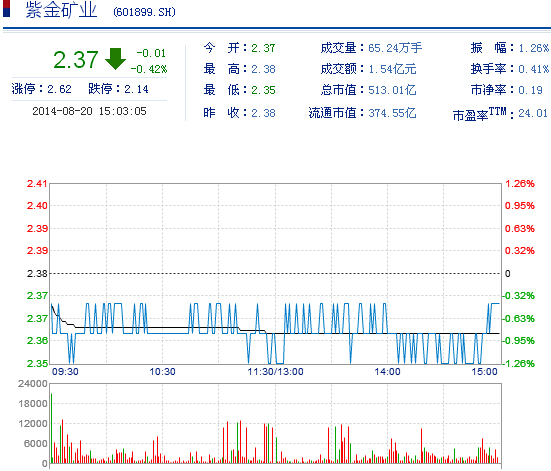Click the 市盈率TTM value 24.01

click(x=533, y=113)
